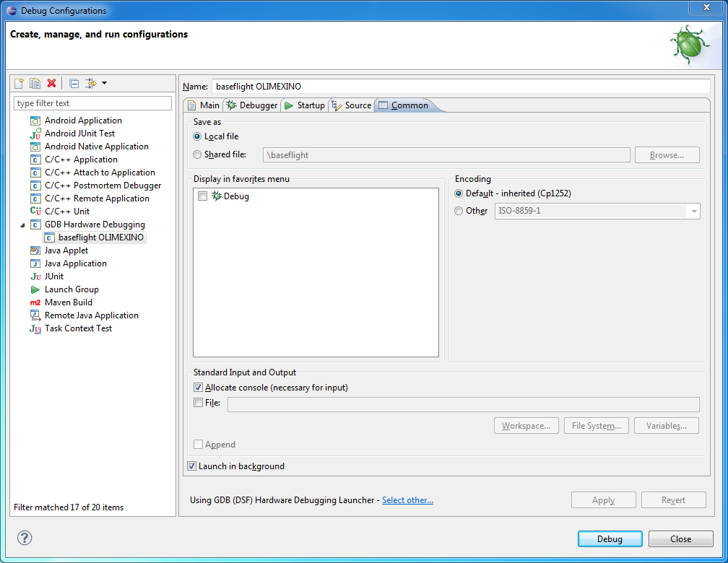Select the Launch Group tree item
This screenshot has height=563, width=728.
[71, 289]
